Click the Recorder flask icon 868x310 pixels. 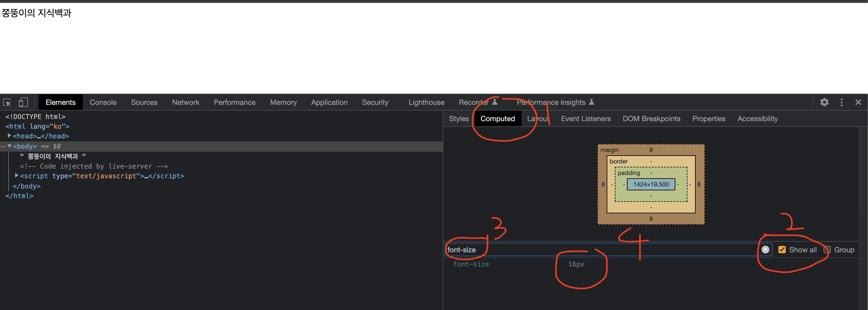(495, 102)
